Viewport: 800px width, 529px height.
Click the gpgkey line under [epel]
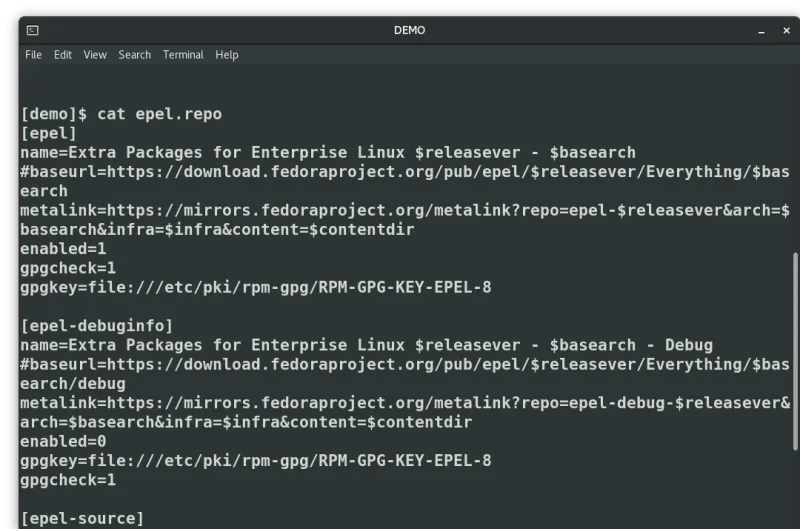pos(256,288)
